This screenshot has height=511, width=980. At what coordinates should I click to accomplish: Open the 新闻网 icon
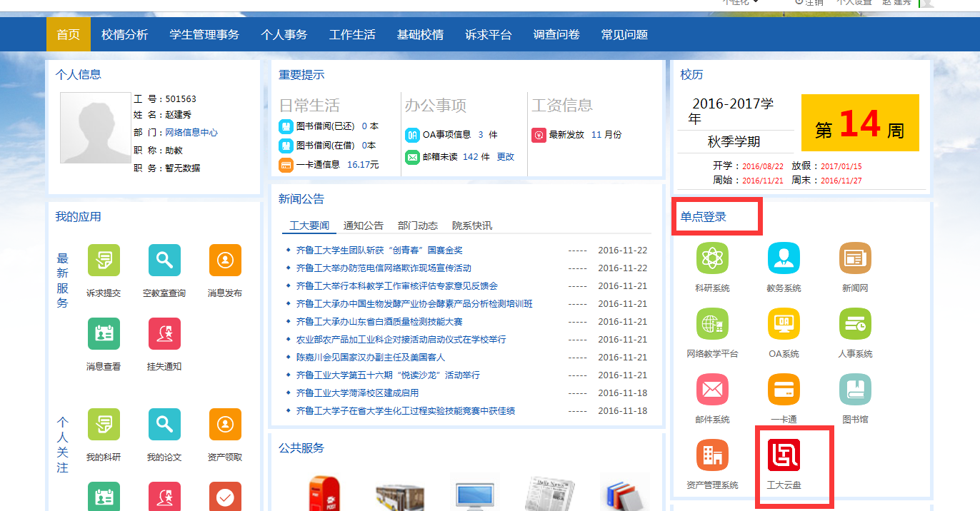855,258
